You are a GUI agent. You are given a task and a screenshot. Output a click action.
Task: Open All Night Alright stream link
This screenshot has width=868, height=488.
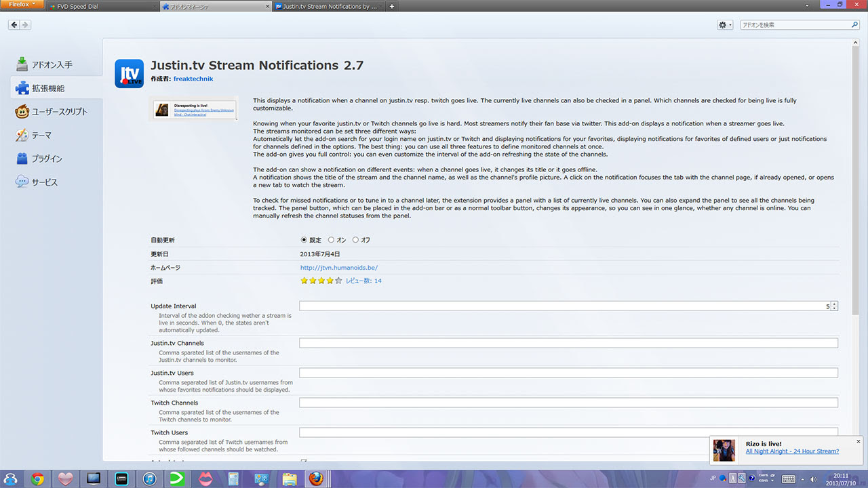tap(792, 451)
